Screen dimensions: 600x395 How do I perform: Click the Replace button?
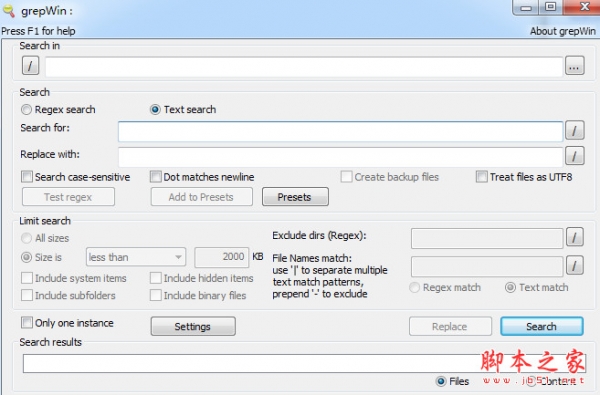click(450, 326)
